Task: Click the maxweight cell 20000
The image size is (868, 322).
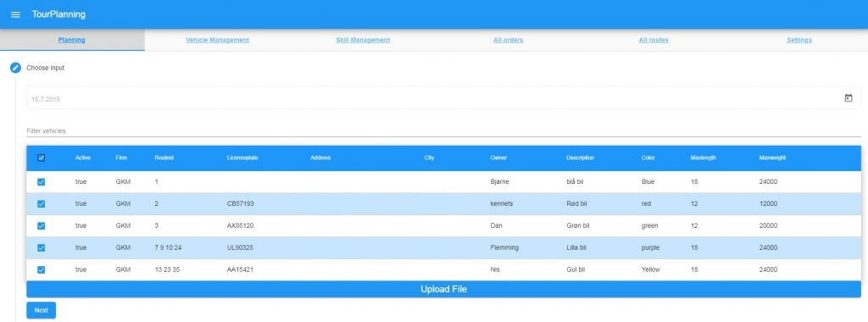Action: [768, 225]
